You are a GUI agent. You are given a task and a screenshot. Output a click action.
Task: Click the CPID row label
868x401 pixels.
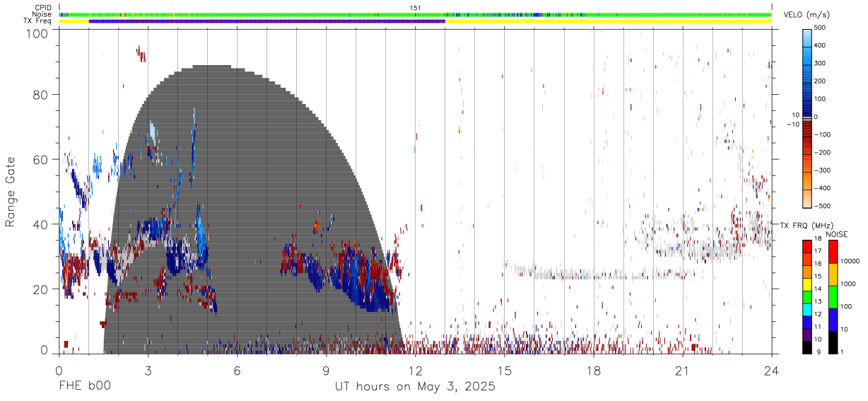(x=44, y=8)
